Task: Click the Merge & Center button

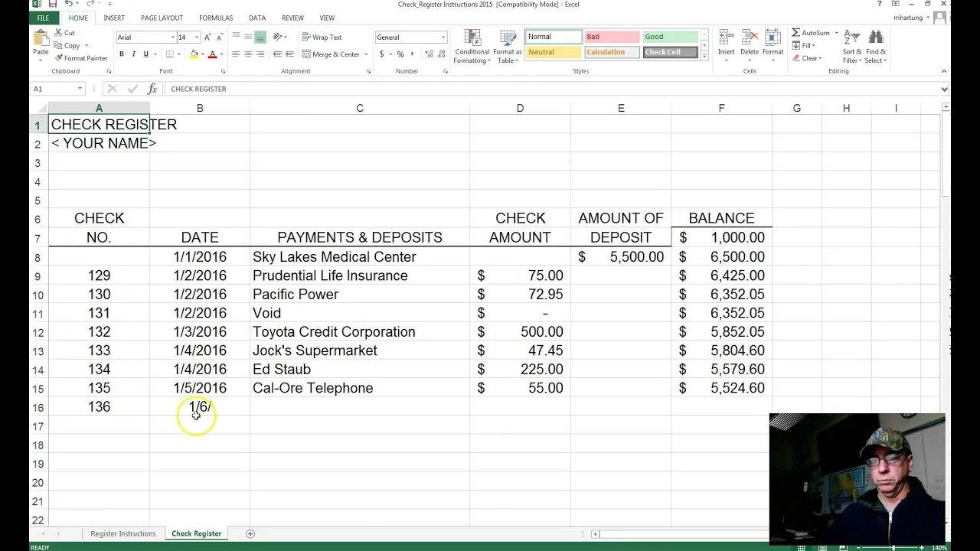Action: (x=331, y=54)
